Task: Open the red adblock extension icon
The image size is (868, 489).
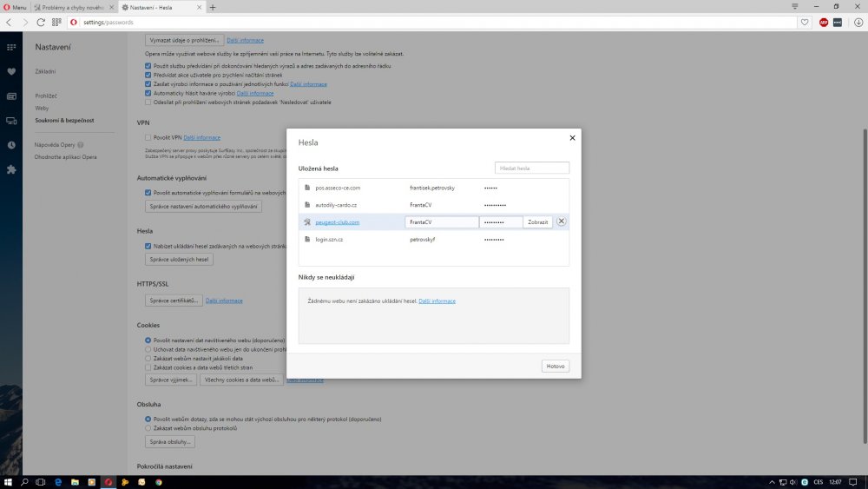Action: (824, 23)
